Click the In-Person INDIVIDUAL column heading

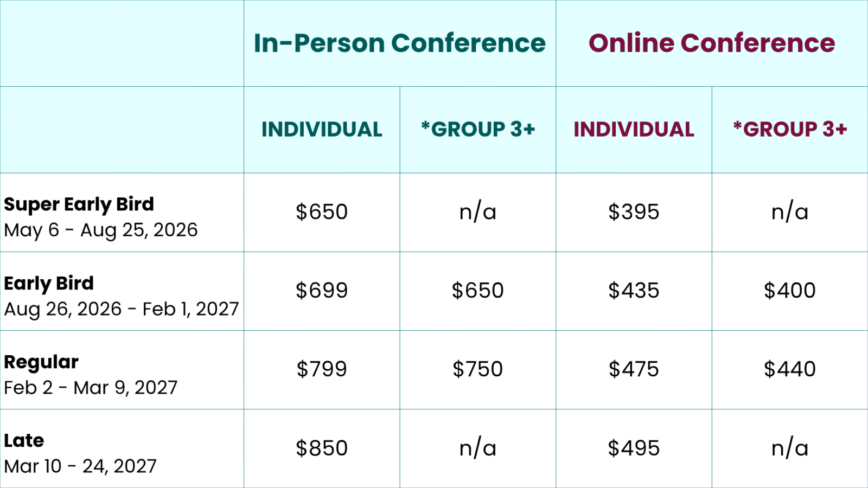[x=322, y=130]
